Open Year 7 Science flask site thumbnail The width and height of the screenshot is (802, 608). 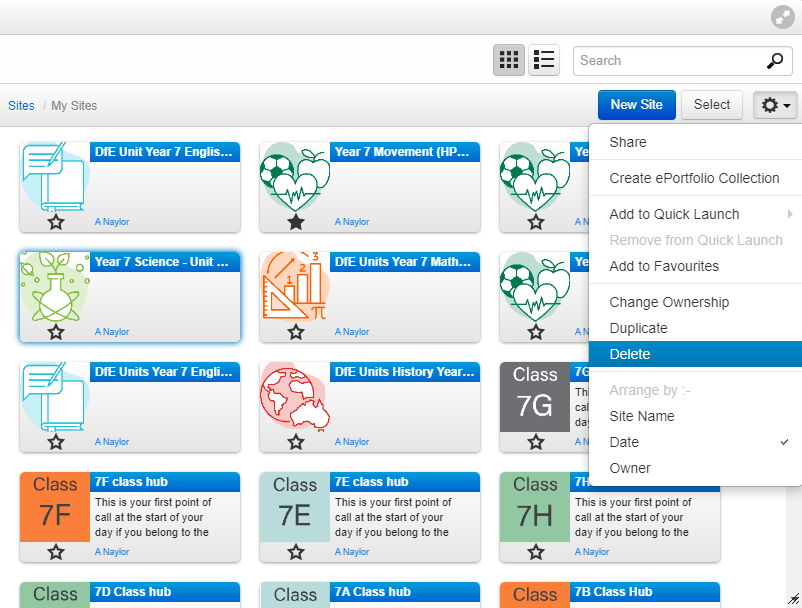point(55,287)
